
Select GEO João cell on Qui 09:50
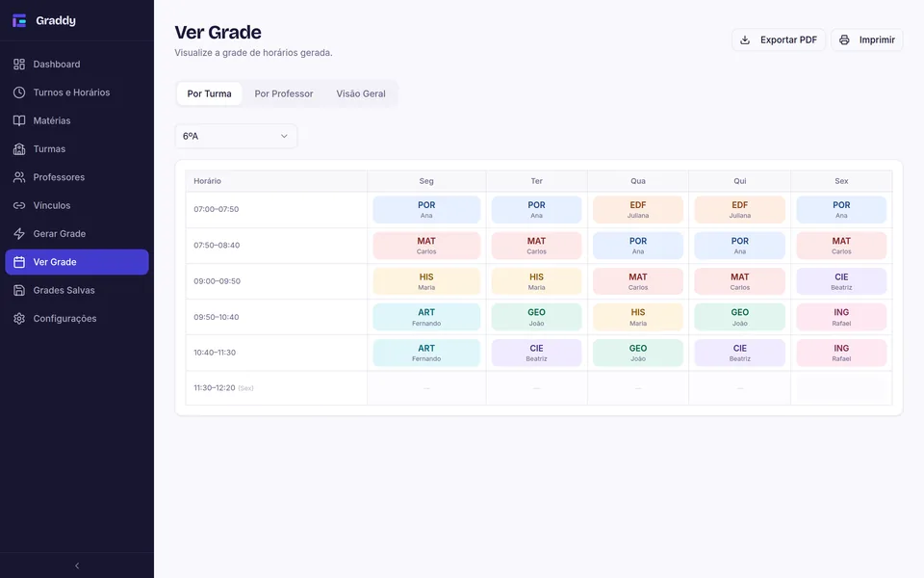tap(740, 317)
